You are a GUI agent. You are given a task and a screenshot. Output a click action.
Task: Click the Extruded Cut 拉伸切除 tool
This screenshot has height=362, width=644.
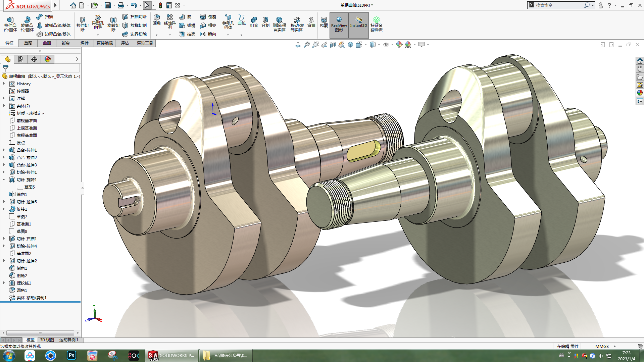tap(82, 24)
